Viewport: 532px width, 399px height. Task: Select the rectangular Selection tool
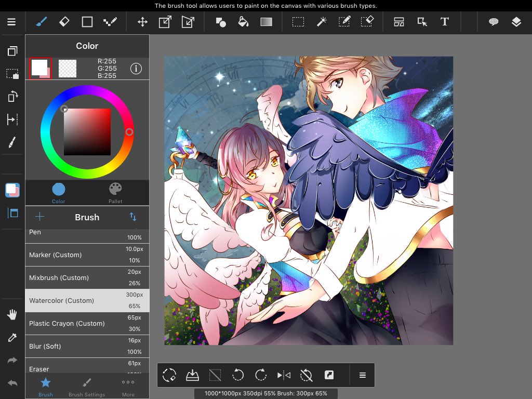coord(298,22)
